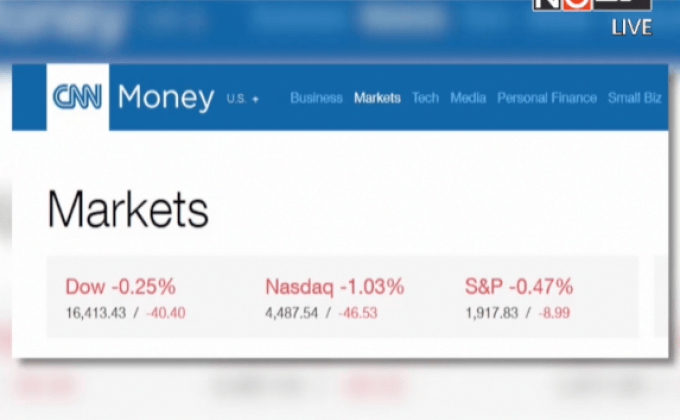Click the Nasdaq point change -46.53
Image resolution: width=680 pixels, height=420 pixels.
pos(357,313)
